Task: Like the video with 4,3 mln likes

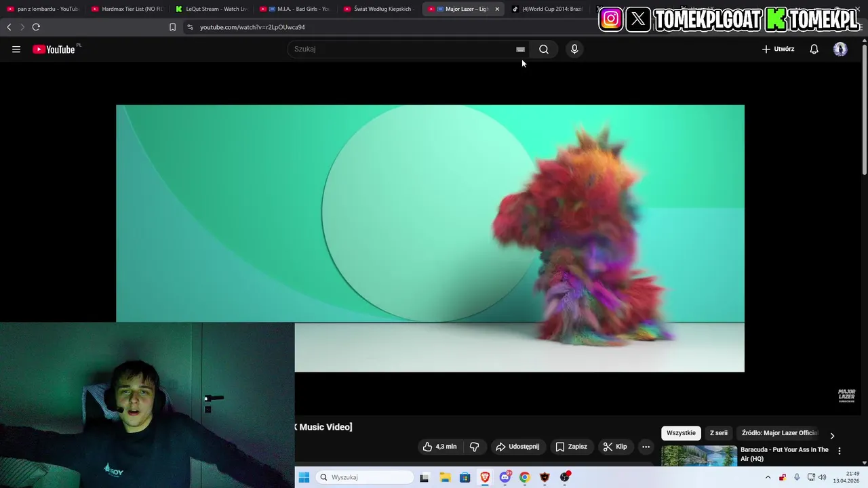Action: coord(439,447)
